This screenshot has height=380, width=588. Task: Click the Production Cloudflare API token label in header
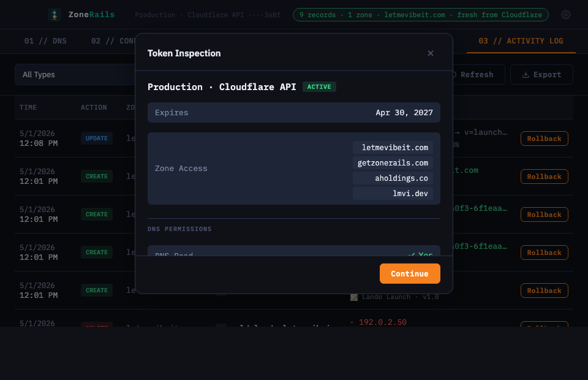click(208, 15)
